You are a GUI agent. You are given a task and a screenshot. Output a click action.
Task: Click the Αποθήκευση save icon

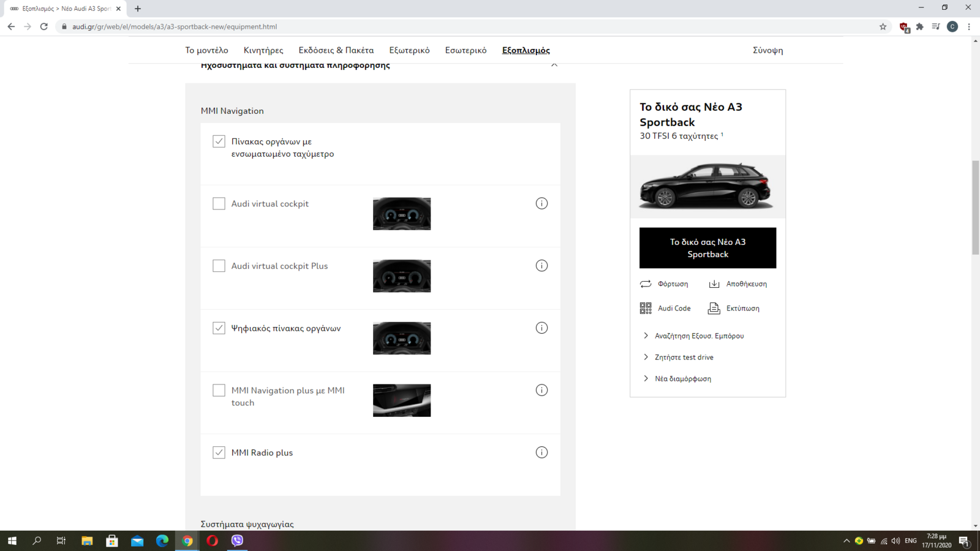714,283
